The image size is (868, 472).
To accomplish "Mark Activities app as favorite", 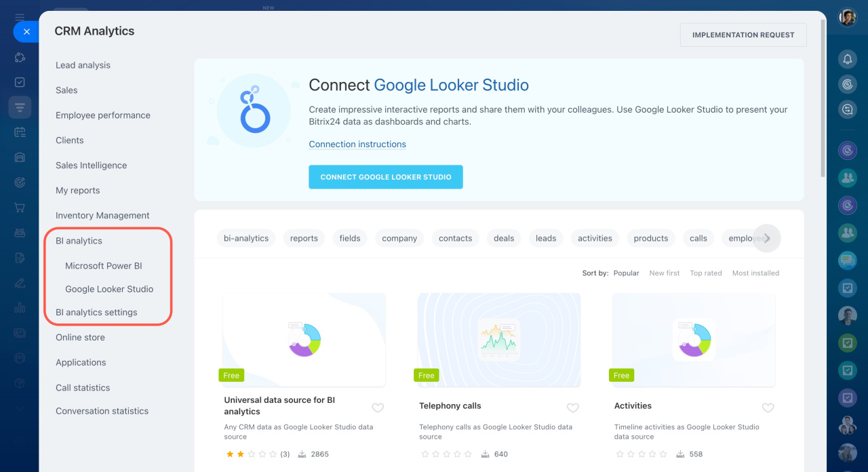I will pos(768,408).
